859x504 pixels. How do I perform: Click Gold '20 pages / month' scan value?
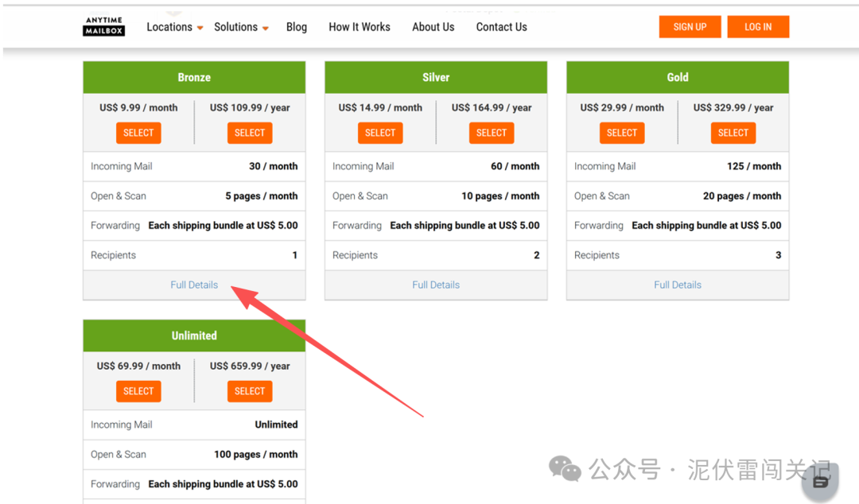point(742,196)
